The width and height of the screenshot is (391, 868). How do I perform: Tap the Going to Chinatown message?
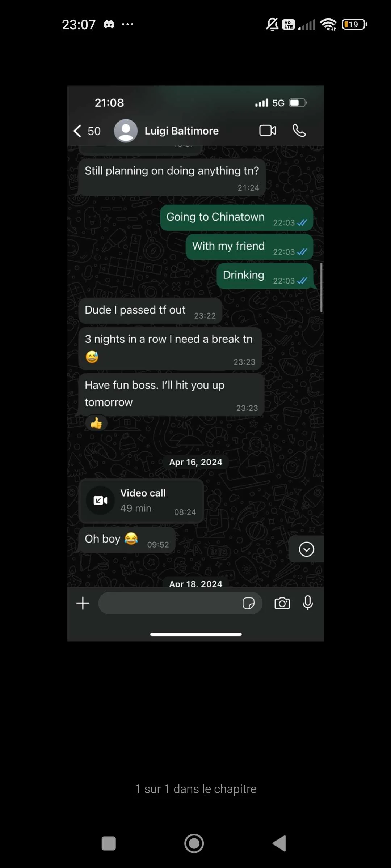[x=236, y=218]
